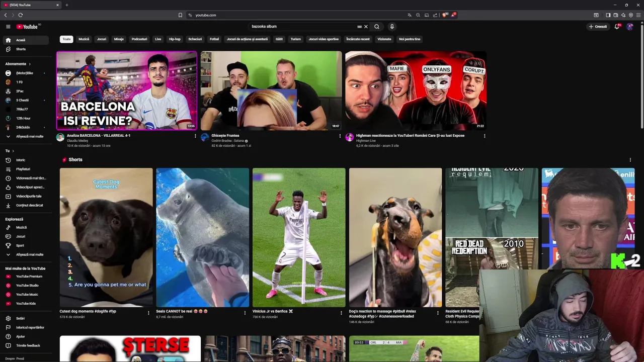Select the Podcasturi filter chip
644x362 pixels.
point(139,39)
